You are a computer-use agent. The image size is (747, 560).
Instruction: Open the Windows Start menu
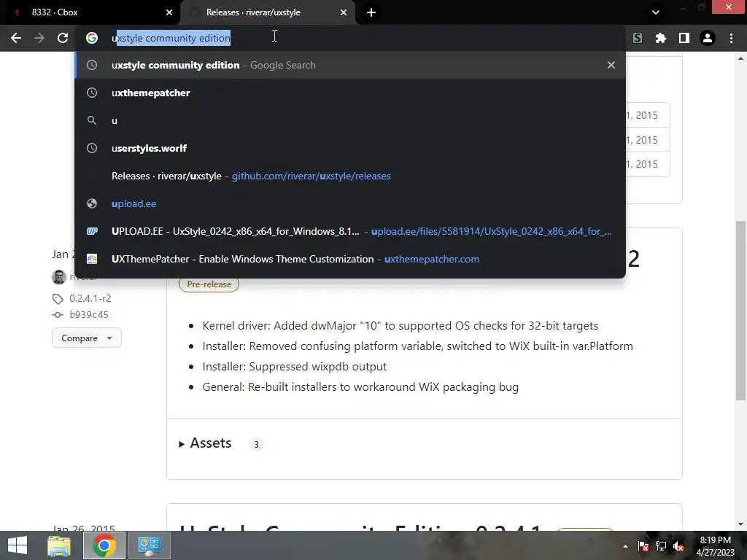click(x=18, y=545)
